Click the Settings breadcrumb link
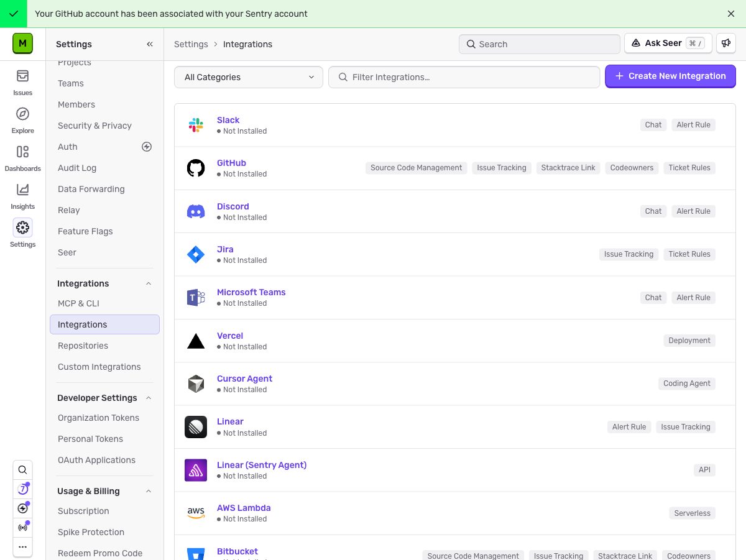Image resolution: width=746 pixels, height=560 pixels. point(191,44)
